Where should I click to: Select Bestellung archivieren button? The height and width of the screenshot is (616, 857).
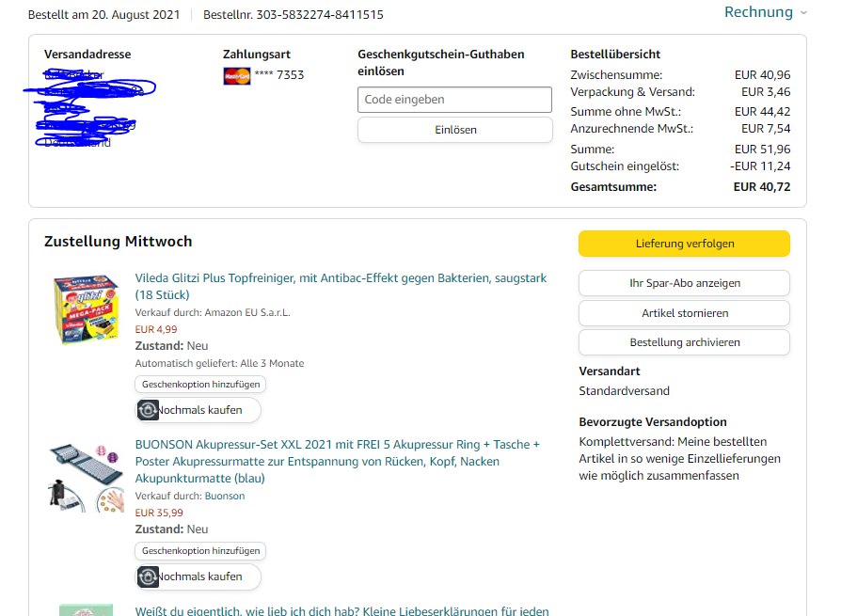[684, 342]
